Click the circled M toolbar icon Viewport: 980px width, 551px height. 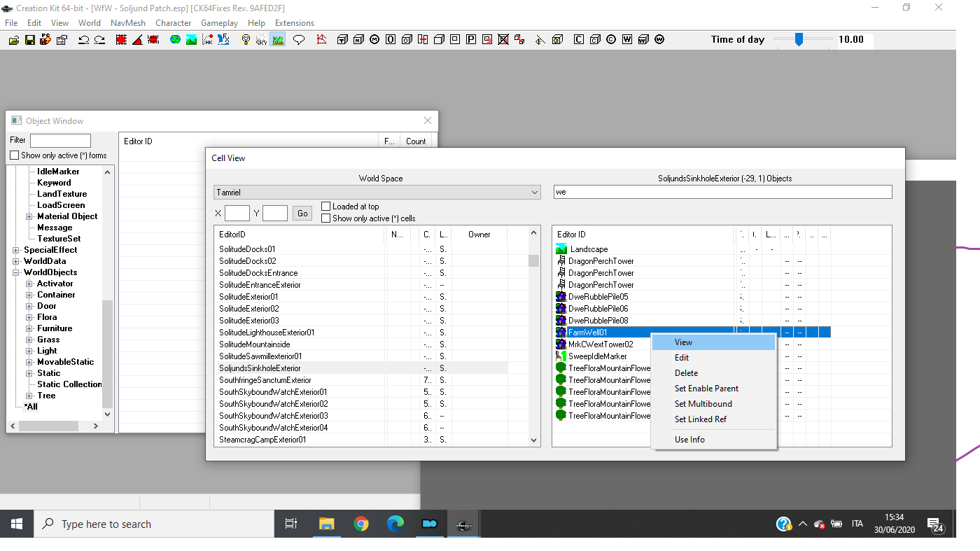click(374, 40)
